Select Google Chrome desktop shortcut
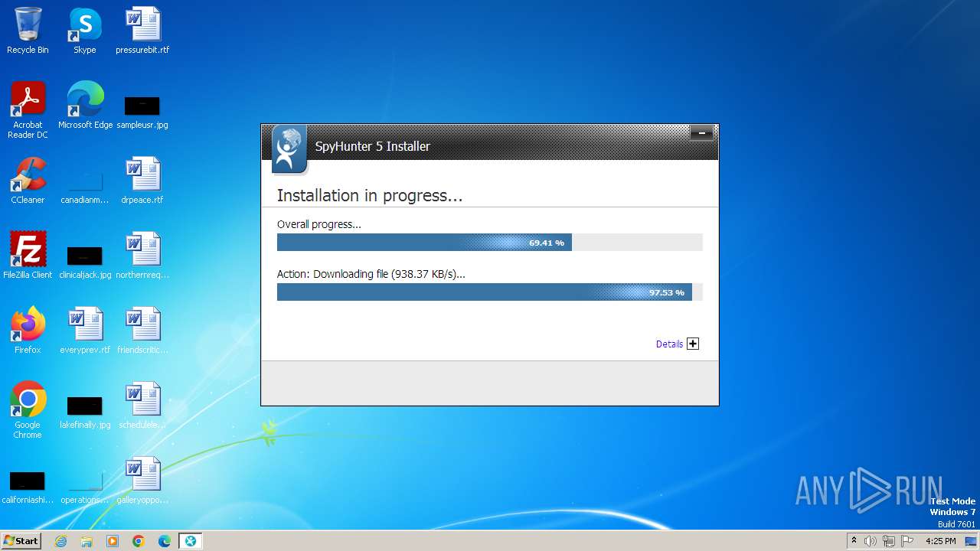This screenshot has width=980, height=551. [28, 410]
